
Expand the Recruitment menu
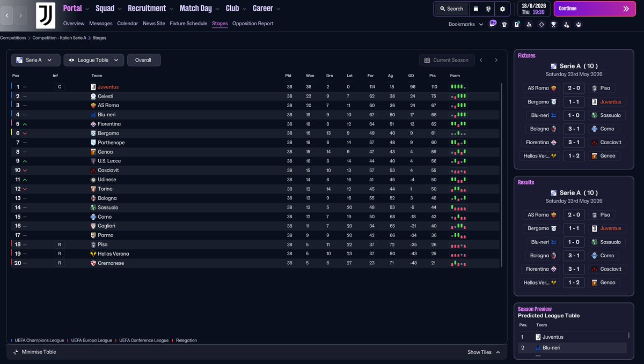[x=150, y=8]
